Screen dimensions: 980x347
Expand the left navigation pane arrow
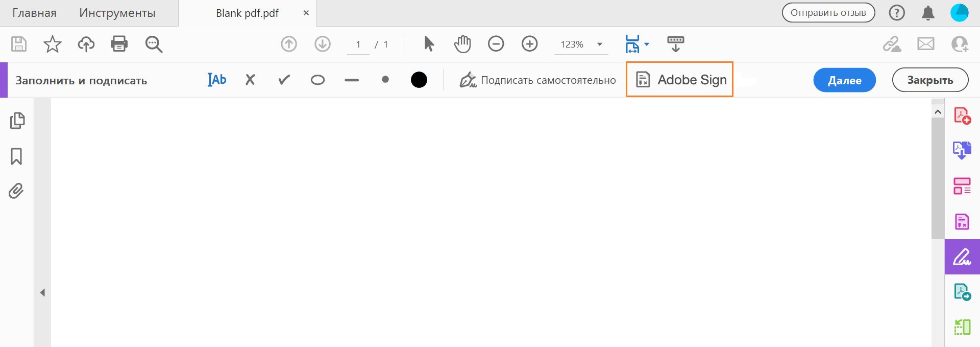(43, 293)
